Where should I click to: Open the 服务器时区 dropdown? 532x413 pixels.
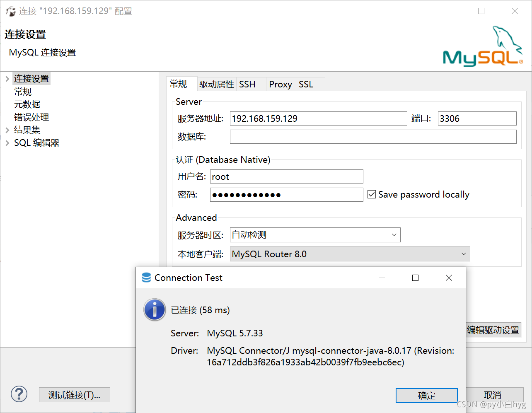click(394, 235)
